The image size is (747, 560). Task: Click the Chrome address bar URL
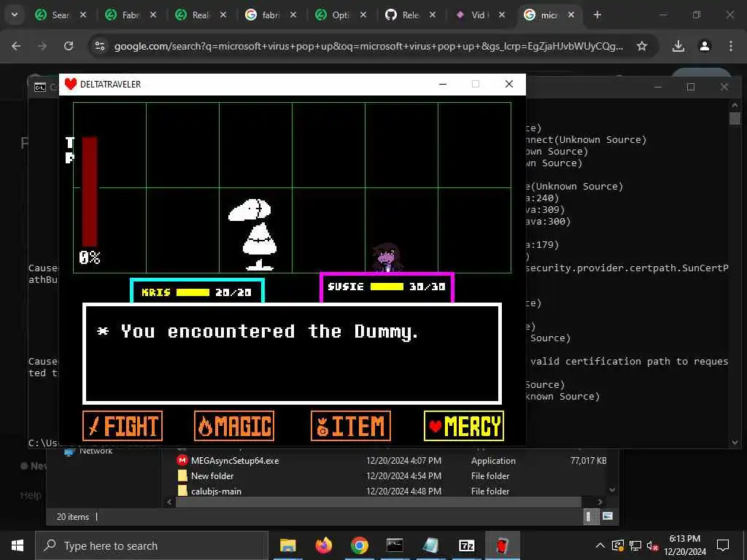[x=368, y=46]
